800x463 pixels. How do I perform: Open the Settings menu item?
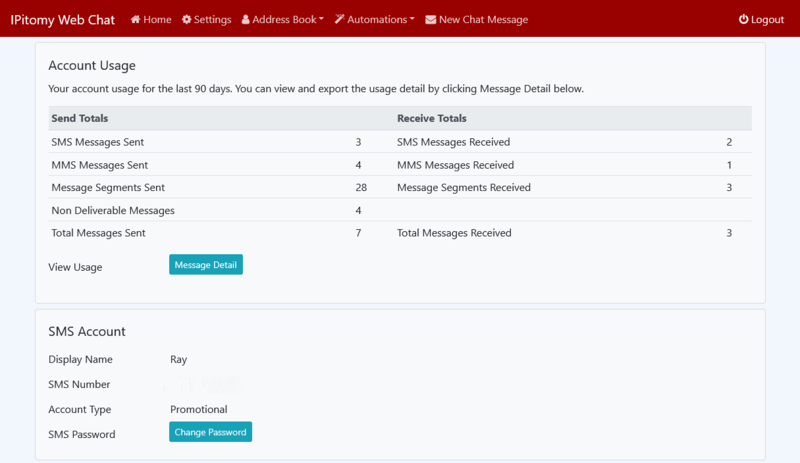coord(212,20)
